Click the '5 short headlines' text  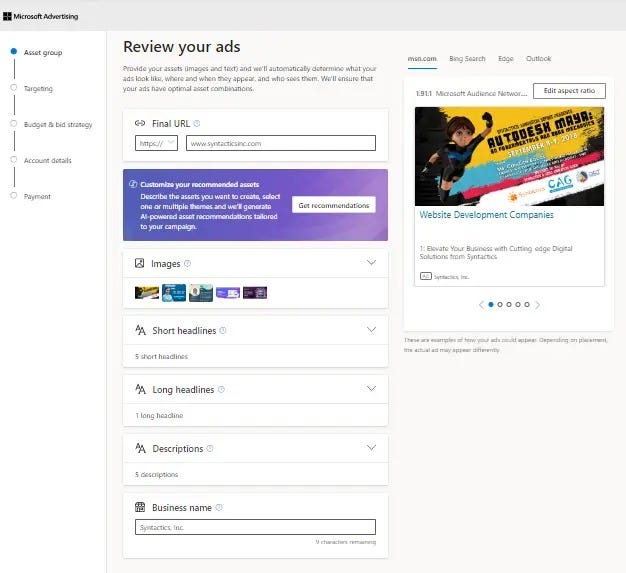(x=162, y=356)
